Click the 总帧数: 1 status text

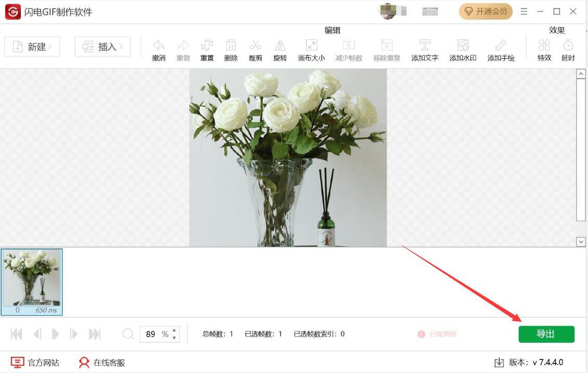218,333
